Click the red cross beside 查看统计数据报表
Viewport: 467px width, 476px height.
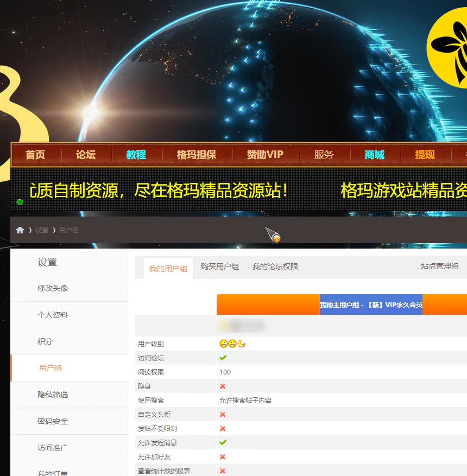pos(223,471)
